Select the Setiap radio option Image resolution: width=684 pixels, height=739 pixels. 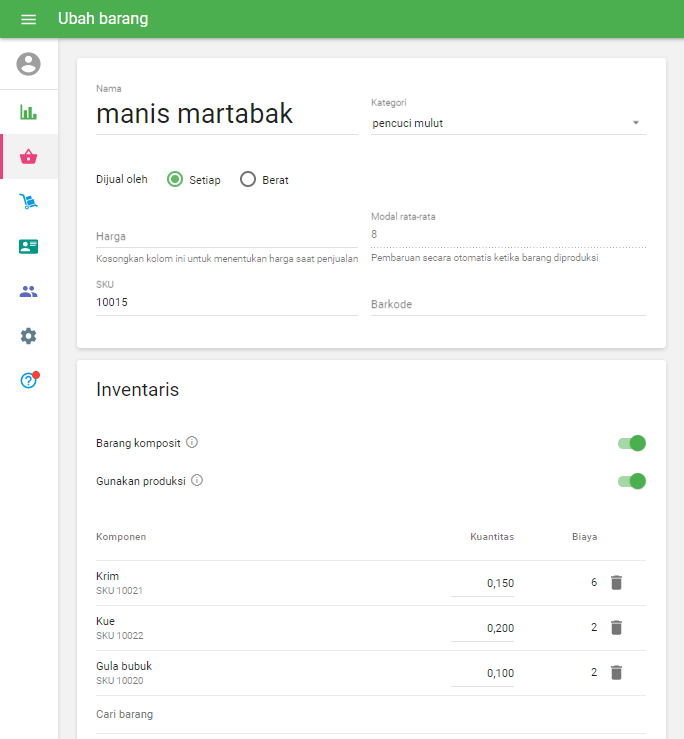tap(175, 180)
